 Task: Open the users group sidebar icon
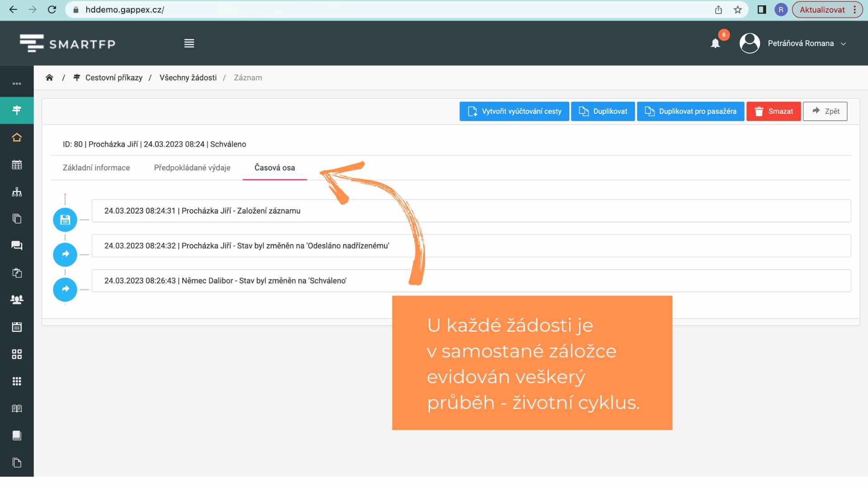(x=17, y=300)
